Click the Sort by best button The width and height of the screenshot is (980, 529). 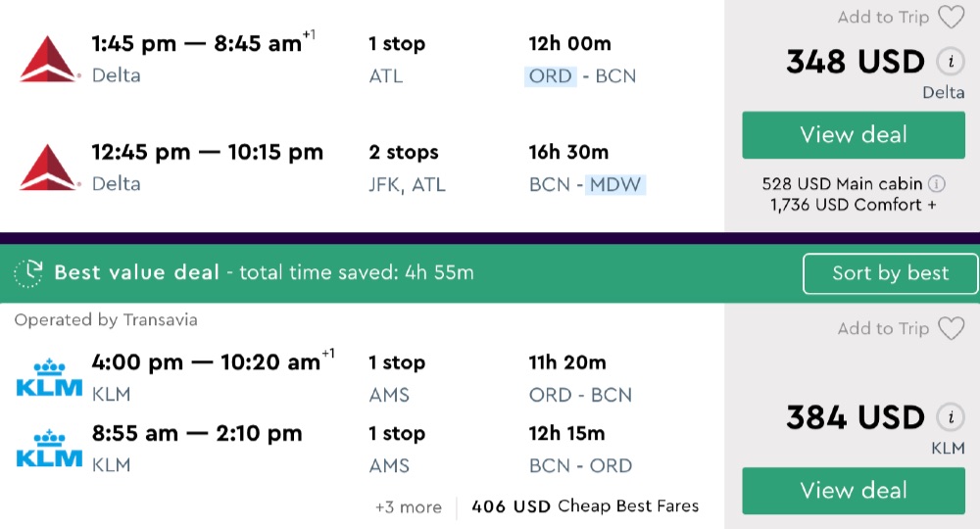coord(890,273)
